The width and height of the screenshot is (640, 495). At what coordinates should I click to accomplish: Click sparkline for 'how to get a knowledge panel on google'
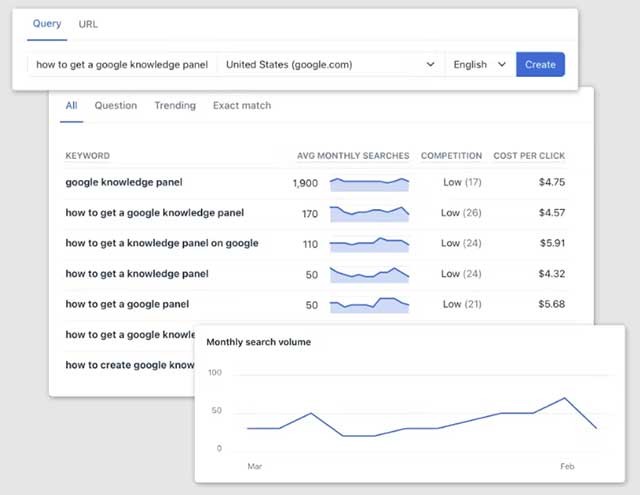tap(369, 243)
